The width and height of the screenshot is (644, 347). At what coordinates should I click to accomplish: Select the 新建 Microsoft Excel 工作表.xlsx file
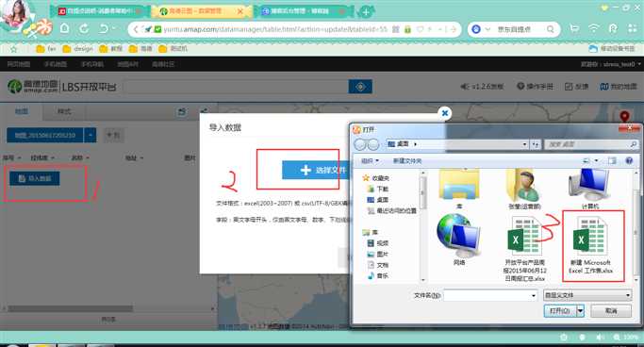[591, 245]
